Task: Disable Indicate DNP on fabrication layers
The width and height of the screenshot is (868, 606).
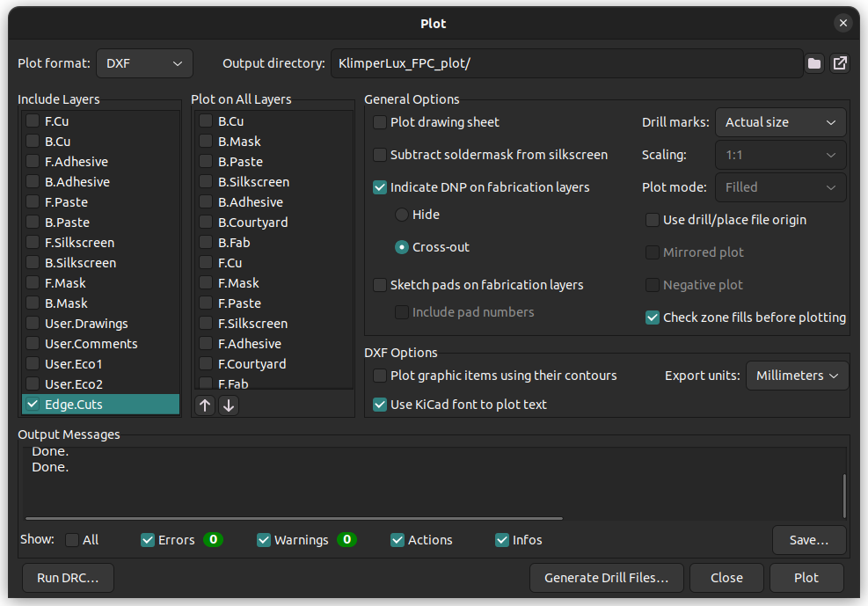Action: 380,187
